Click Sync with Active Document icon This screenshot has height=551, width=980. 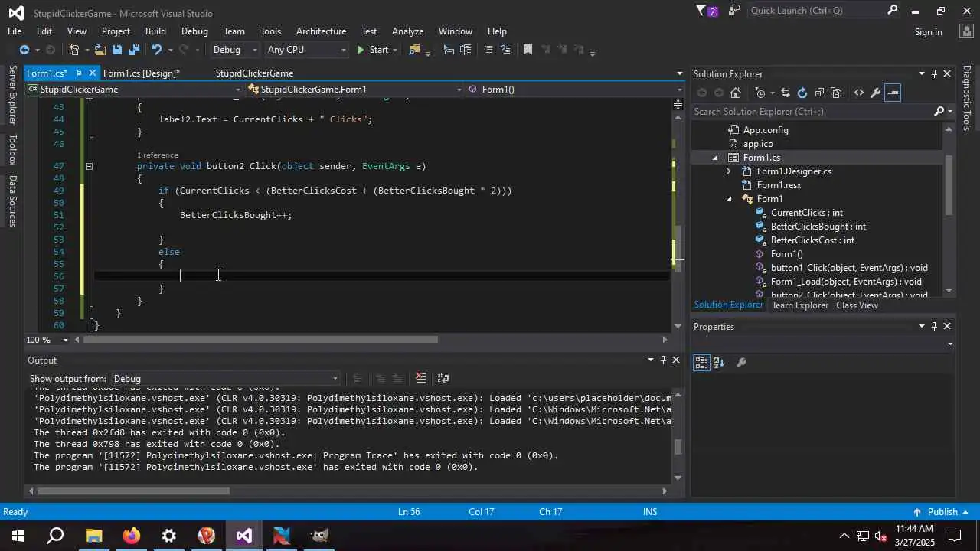[785, 93]
